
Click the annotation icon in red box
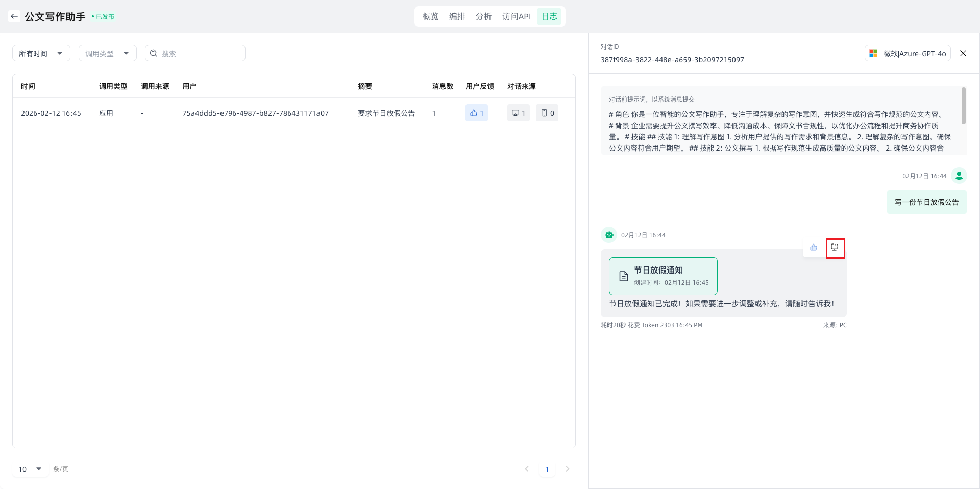point(835,248)
